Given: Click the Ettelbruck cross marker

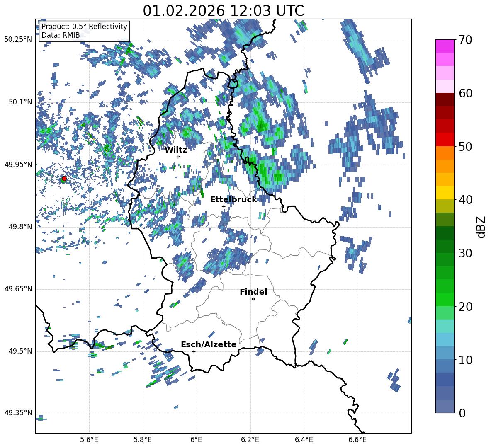Looking at the screenshot, I should (224, 206).
